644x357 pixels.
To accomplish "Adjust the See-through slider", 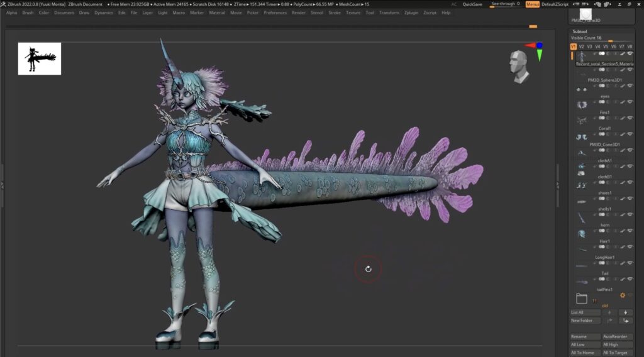I will pyautogui.click(x=505, y=4).
